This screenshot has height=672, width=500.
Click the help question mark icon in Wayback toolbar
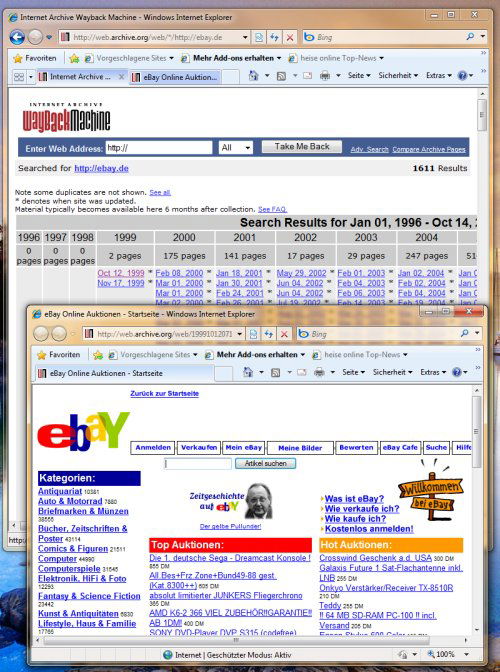click(x=462, y=76)
